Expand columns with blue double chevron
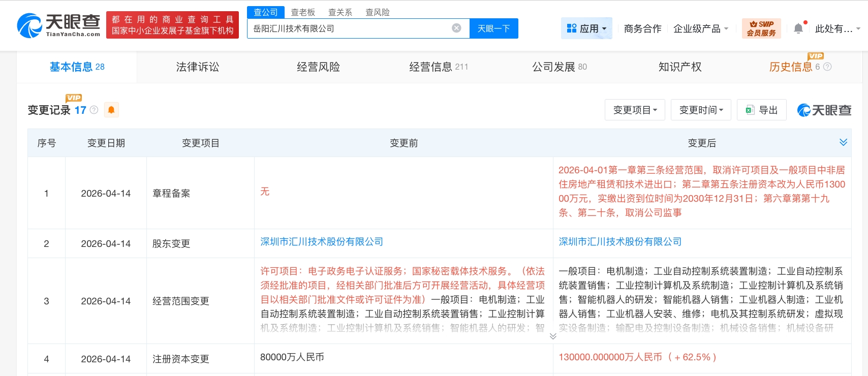The height and width of the screenshot is (376, 868). click(x=843, y=142)
